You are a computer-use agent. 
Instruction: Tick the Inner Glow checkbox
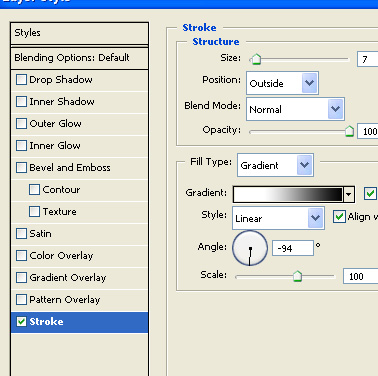(21, 146)
